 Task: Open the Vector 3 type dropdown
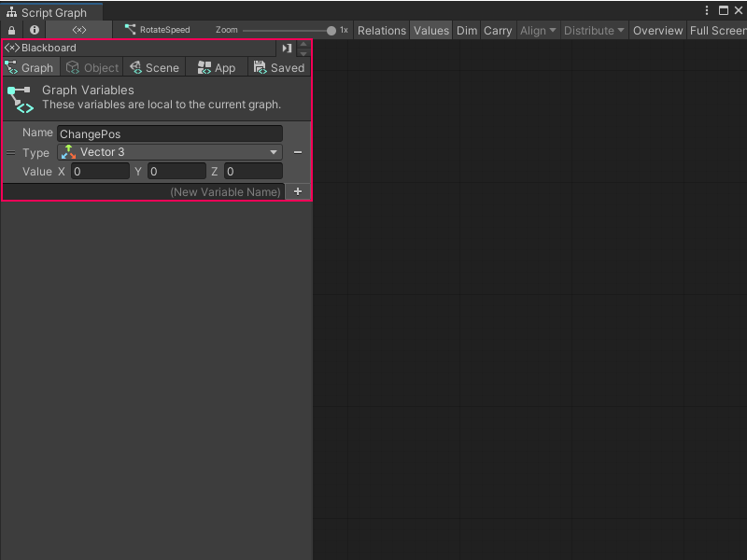point(274,152)
